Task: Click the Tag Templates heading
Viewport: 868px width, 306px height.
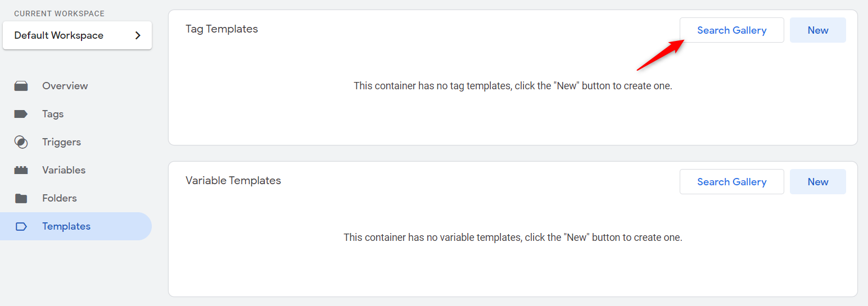Action: pos(221,29)
